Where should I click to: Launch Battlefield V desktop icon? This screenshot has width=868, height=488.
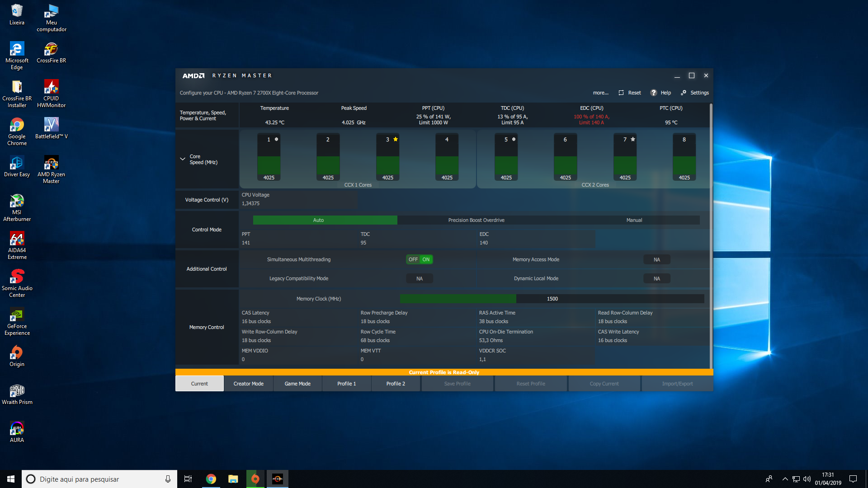pyautogui.click(x=51, y=128)
